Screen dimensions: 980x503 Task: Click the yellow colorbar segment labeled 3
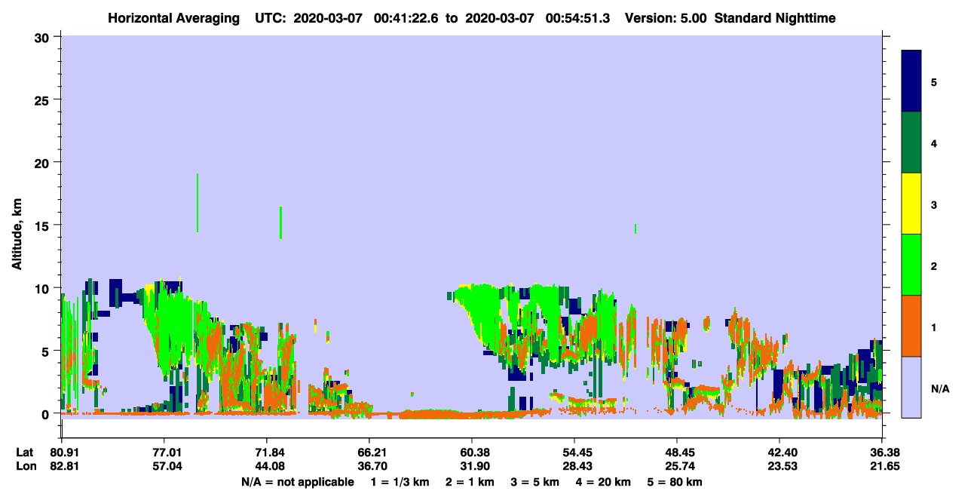tap(911, 204)
